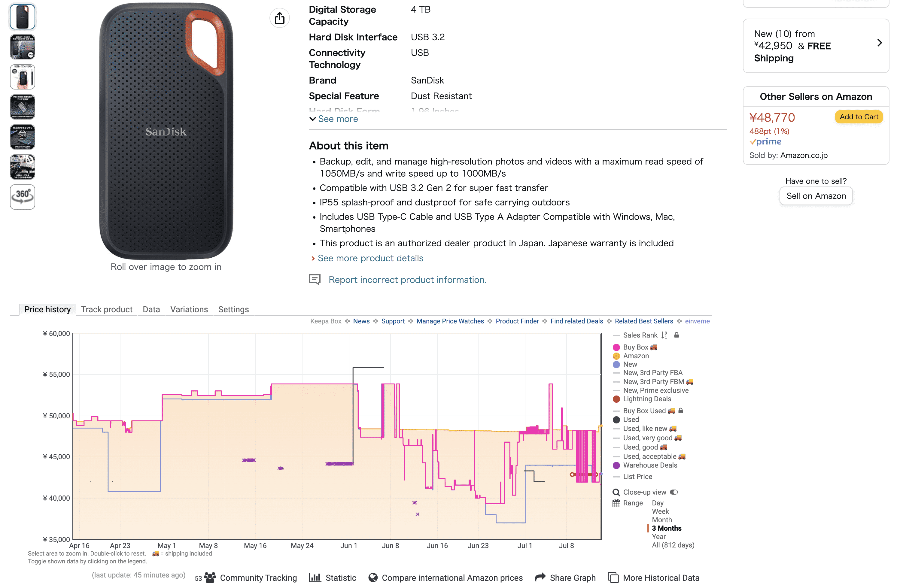Expand See more product details
The height and width of the screenshot is (588, 900).
370,258
